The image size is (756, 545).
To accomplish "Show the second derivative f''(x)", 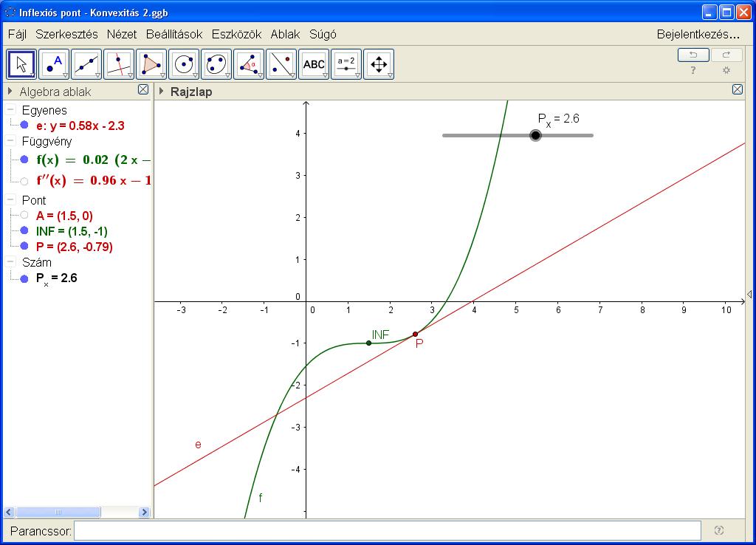I will (x=24, y=182).
